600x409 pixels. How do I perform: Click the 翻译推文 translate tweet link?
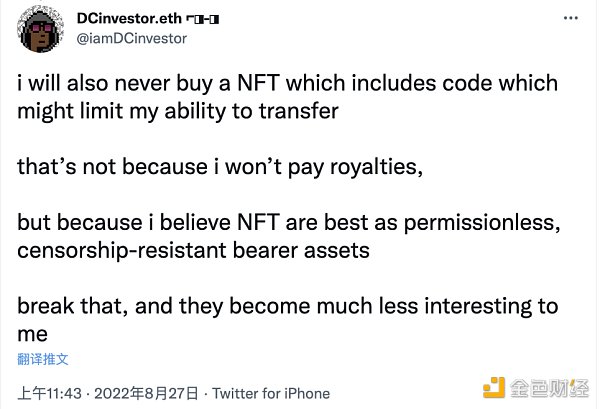(42, 358)
